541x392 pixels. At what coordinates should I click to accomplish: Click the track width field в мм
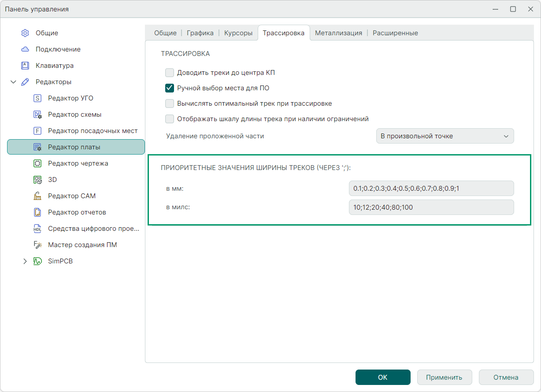[x=431, y=188]
